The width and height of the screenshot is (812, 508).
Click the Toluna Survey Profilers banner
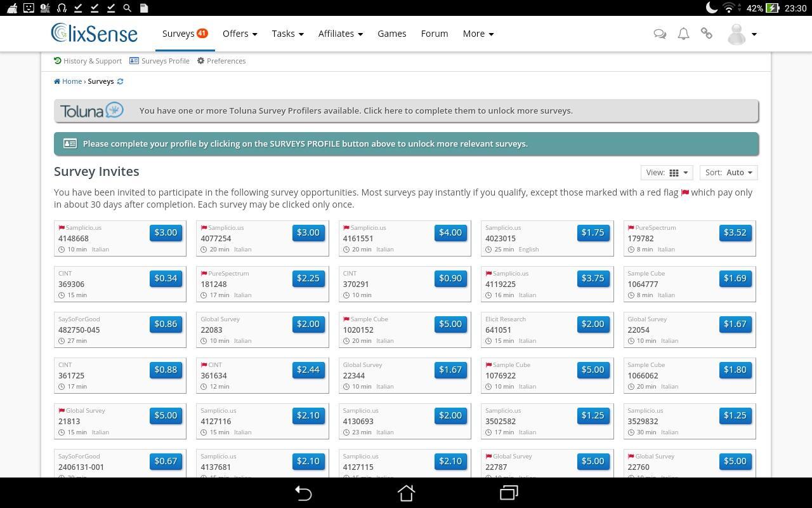click(x=406, y=110)
